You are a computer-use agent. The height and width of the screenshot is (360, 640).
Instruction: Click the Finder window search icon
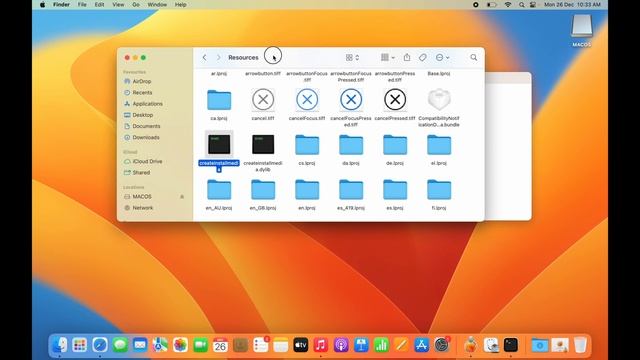click(x=473, y=58)
